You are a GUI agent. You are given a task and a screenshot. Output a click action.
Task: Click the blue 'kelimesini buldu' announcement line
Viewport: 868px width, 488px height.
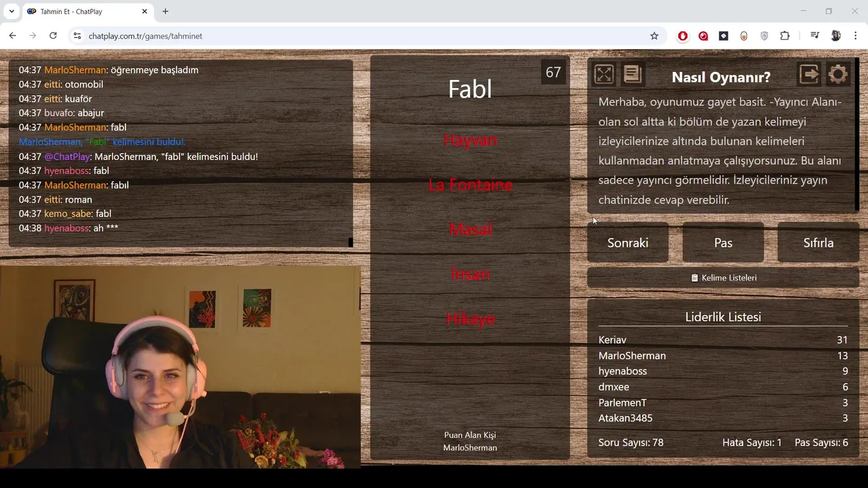[x=102, y=142]
